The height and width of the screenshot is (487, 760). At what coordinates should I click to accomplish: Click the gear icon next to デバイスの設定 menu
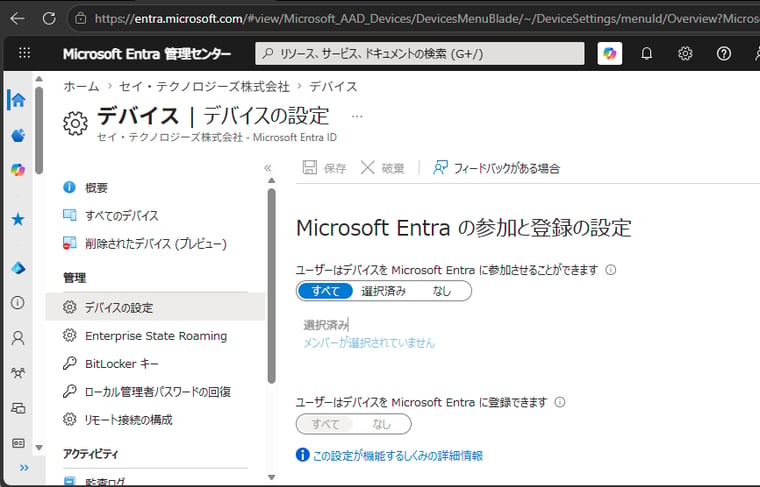tap(70, 307)
